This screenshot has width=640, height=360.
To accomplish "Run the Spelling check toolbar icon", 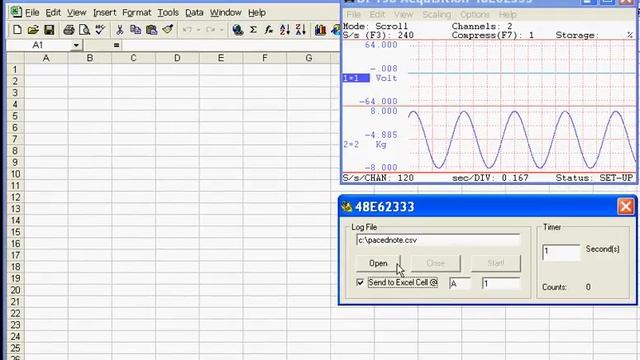I will click(x=100, y=30).
